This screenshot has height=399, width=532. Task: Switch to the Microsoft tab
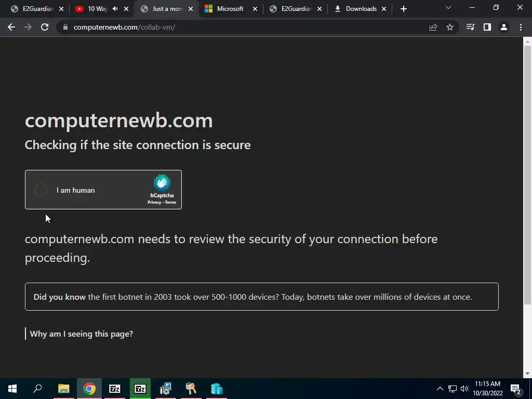tap(230, 9)
